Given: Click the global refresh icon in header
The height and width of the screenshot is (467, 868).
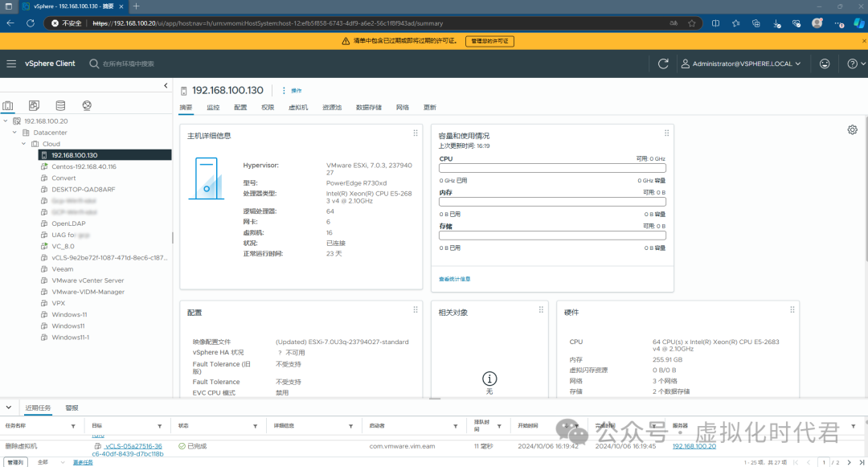Looking at the screenshot, I should click(x=663, y=63).
